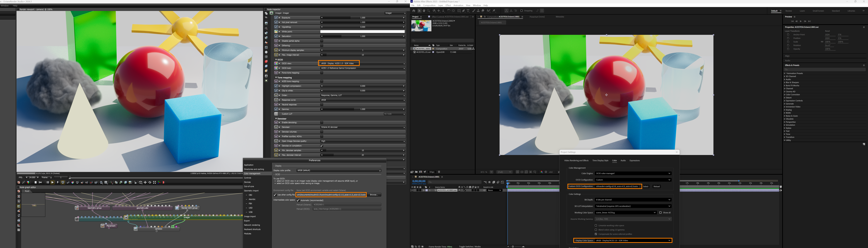Enable the Snapping checkbox

click(x=522, y=11)
